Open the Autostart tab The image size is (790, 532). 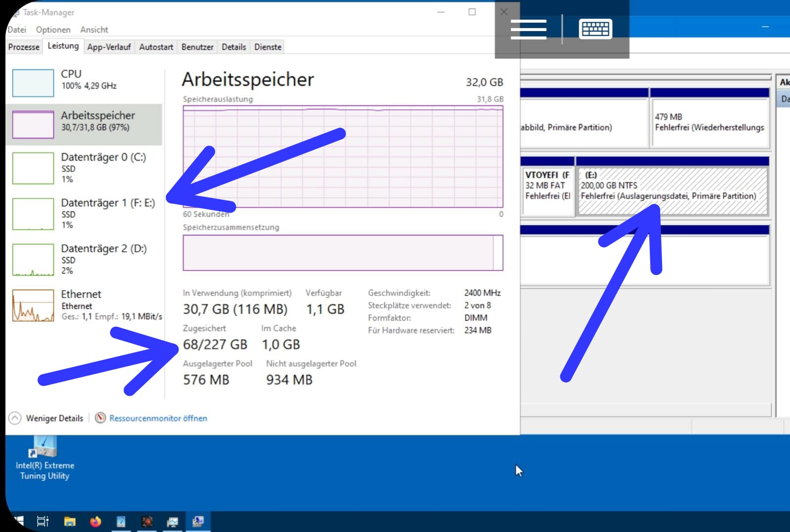(156, 47)
